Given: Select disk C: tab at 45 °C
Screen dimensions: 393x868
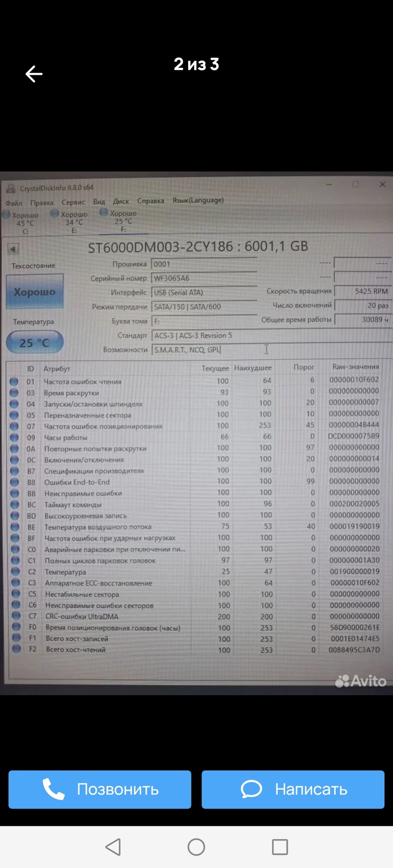Looking at the screenshot, I should [x=21, y=223].
